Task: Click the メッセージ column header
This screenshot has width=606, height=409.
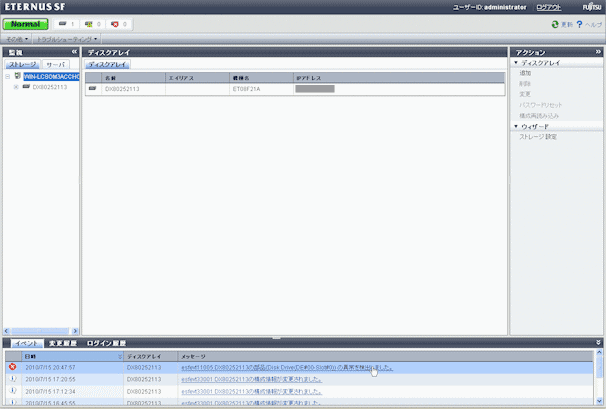Action: pos(385,356)
